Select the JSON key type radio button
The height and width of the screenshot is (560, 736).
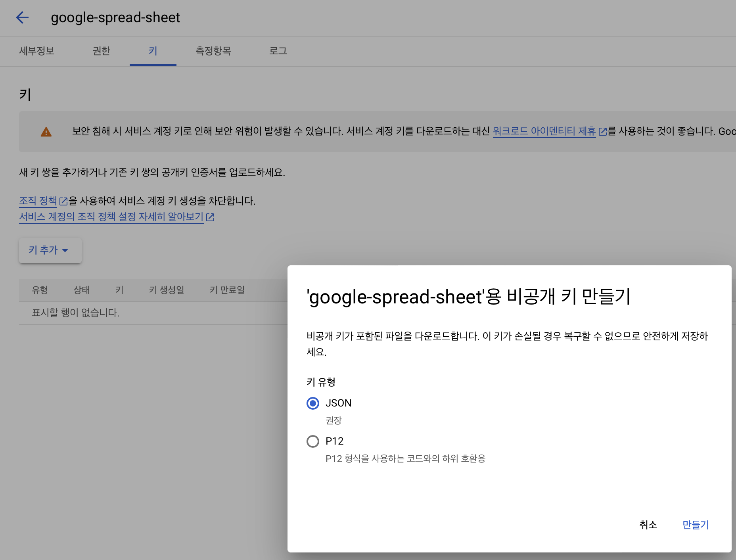[x=313, y=403]
